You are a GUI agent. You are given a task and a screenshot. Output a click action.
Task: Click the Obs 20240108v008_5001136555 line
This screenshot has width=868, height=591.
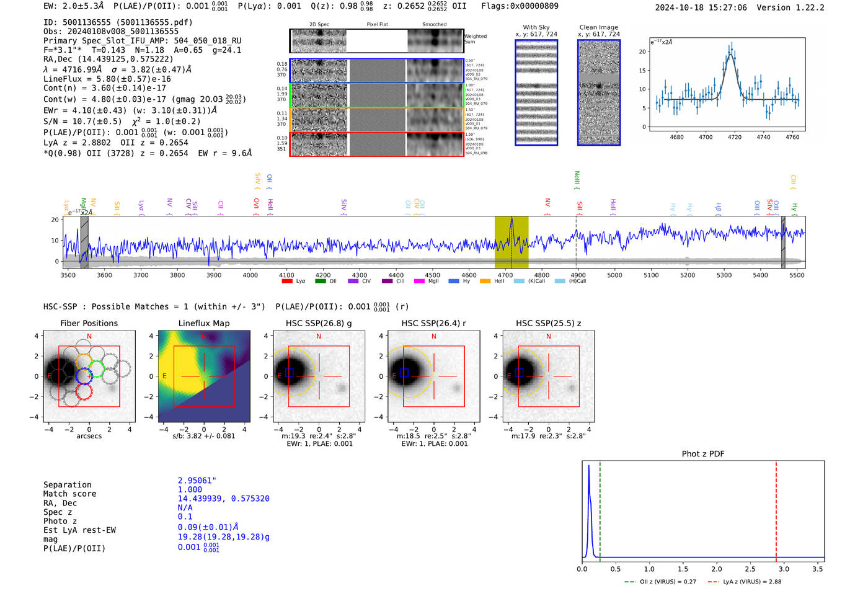pyautogui.click(x=111, y=32)
